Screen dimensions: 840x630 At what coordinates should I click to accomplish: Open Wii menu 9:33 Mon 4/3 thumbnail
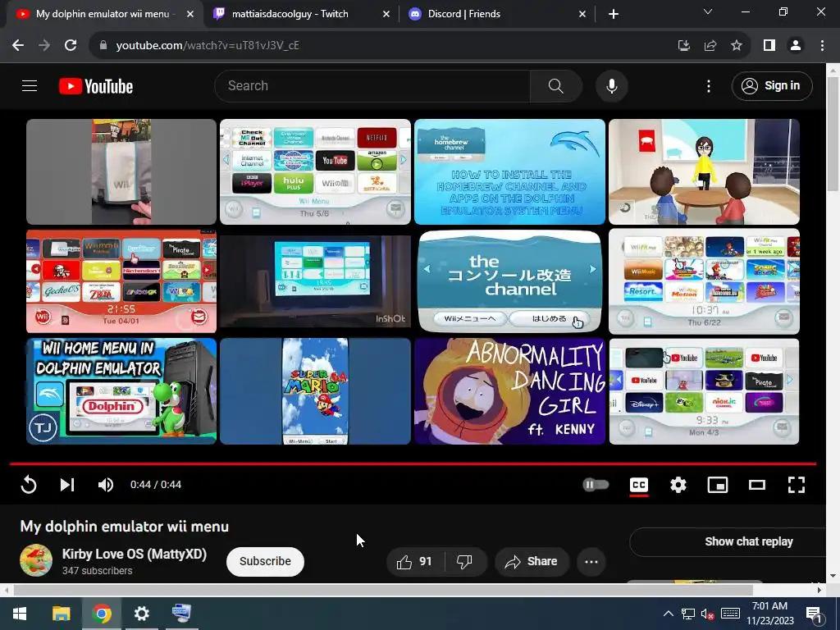[704, 391]
